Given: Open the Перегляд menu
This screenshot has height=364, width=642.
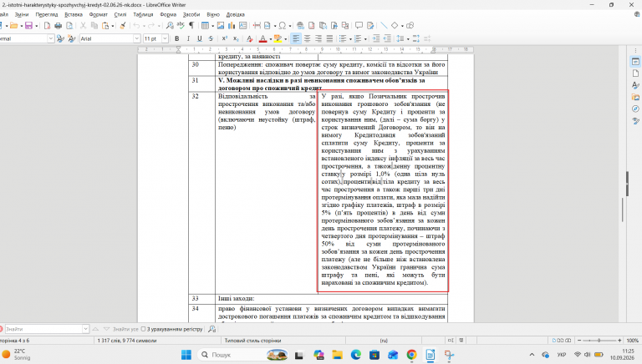Looking at the screenshot, I should point(47,14).
